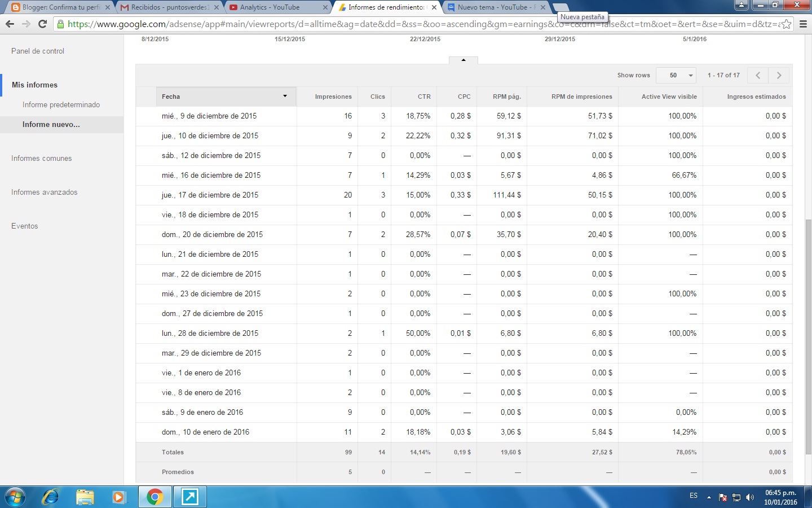
Task: Go to the next page of rows
Action: pyautogui.click(x=779, y=75)
